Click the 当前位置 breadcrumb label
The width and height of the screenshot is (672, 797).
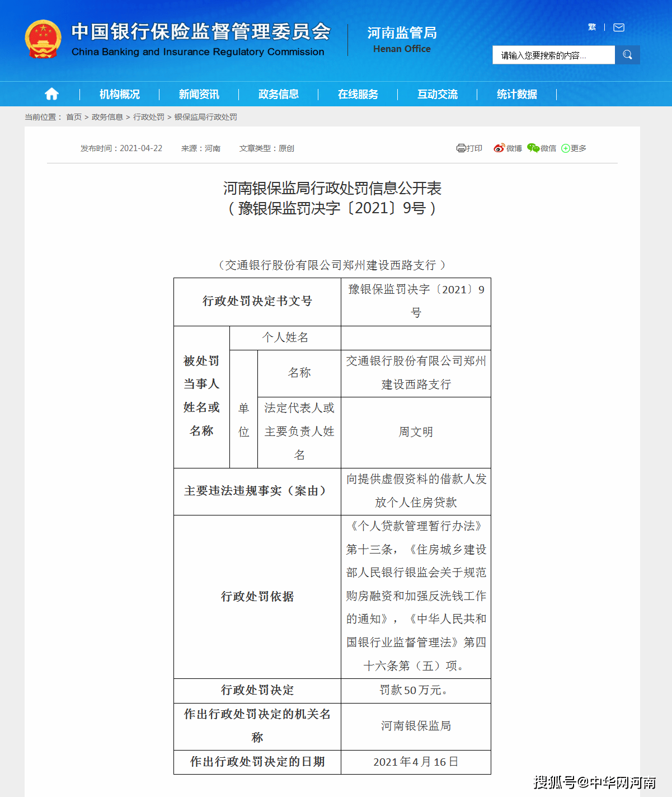coord(43,117)
